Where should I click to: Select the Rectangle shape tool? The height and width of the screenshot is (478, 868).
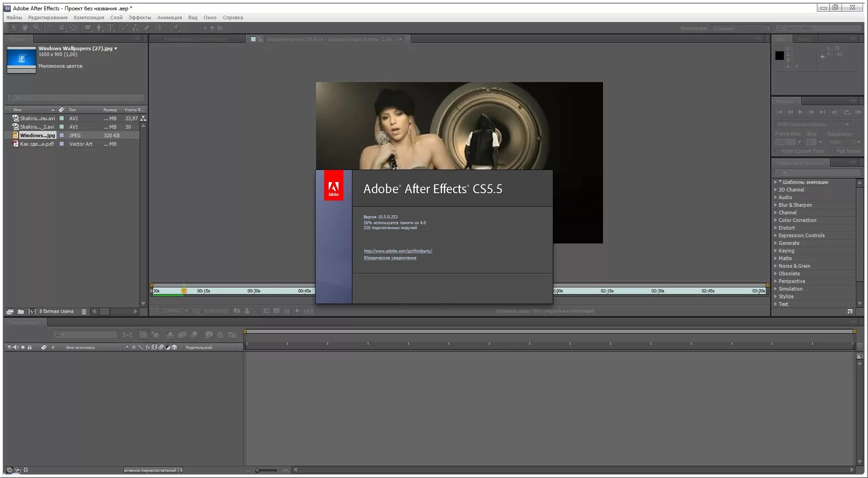point(88,28)
